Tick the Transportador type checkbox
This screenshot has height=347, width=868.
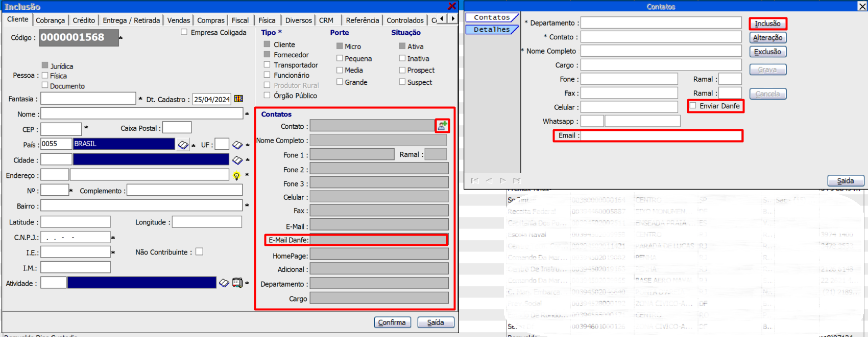267,65
